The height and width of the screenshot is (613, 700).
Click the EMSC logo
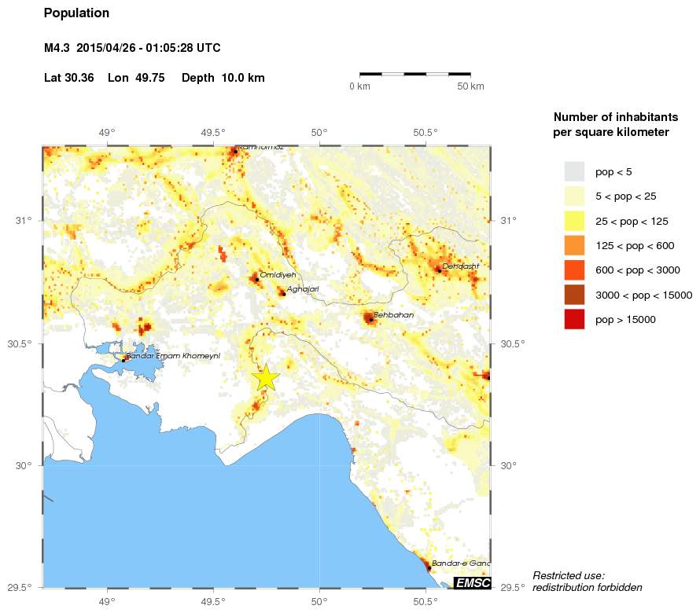tap(472, 582)
